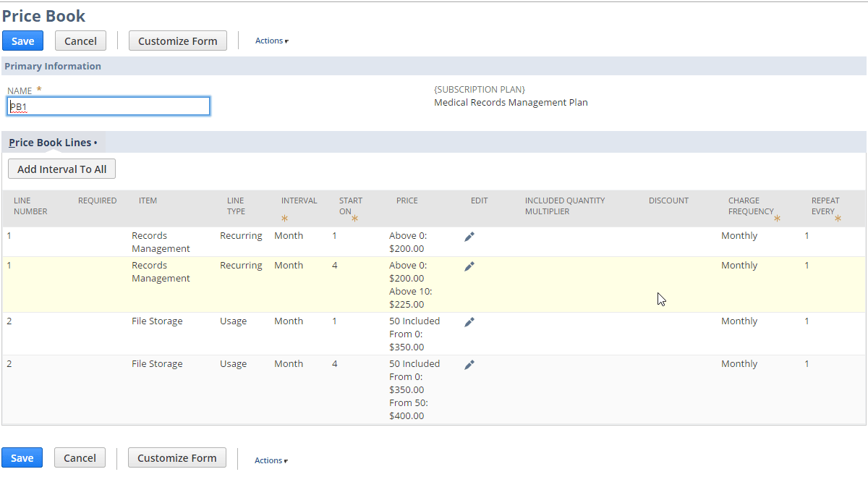Click Monthly charge frequency in highlighted row
Viewport: 868px width, 477px height.
739,265
